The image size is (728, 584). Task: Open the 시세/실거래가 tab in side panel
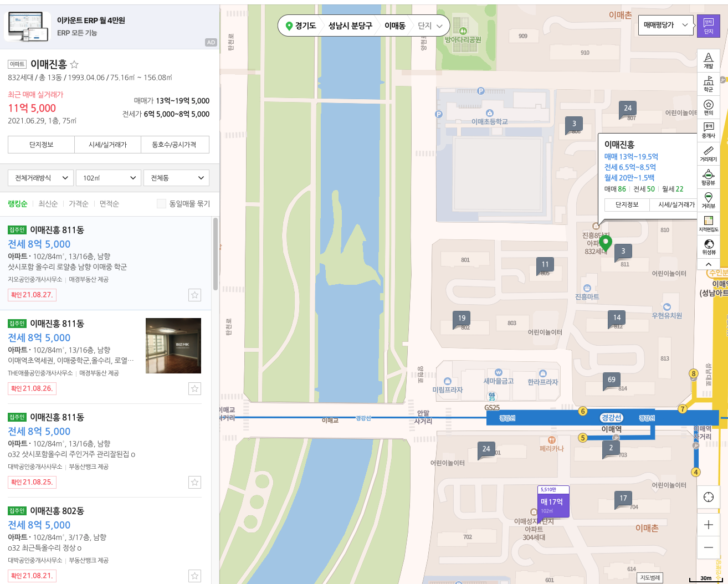pyautogui.click(x=108, y=145)
